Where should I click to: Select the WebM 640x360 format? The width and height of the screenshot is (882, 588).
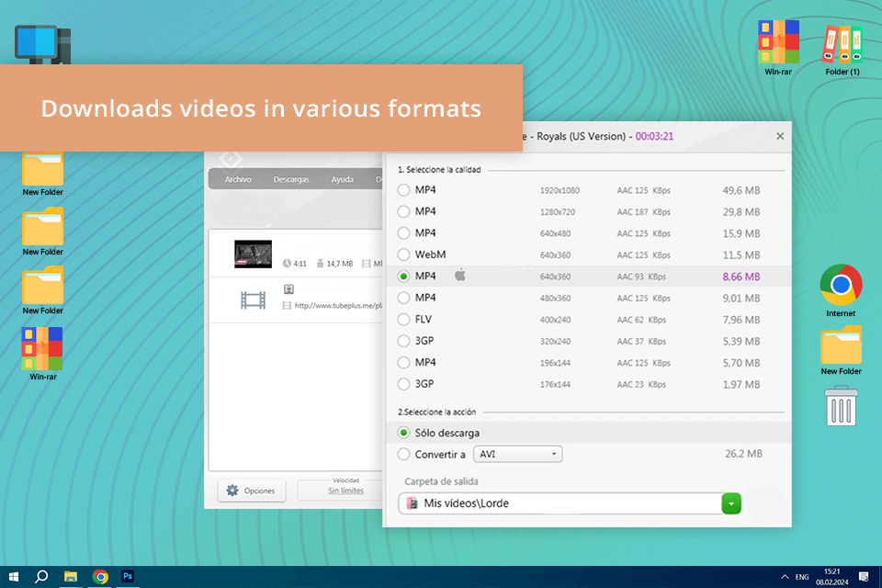403,254
